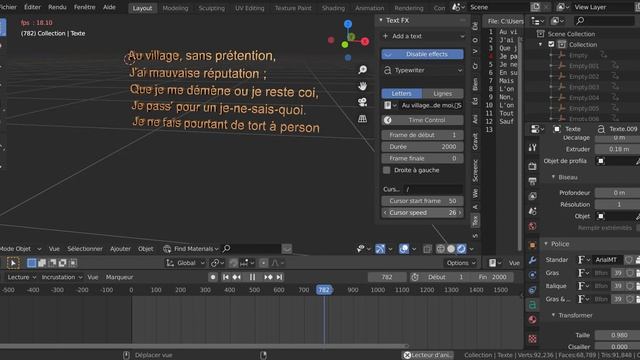This screenshot has height=360, width=640.
Task: Collapse Collection tree arrow in outliner
Action: pos(540,44)
